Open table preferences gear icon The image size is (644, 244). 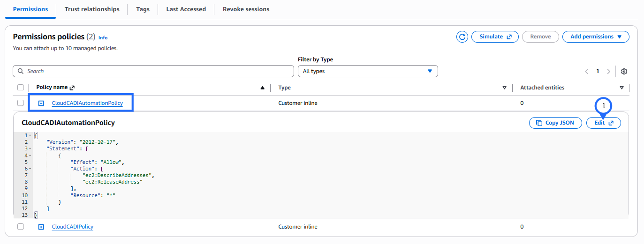click(x=624, y=72)
